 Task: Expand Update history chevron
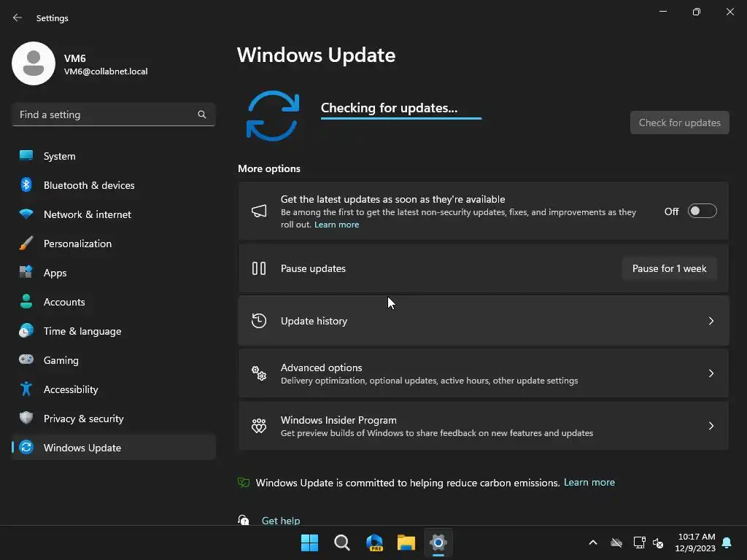[711, 321]
